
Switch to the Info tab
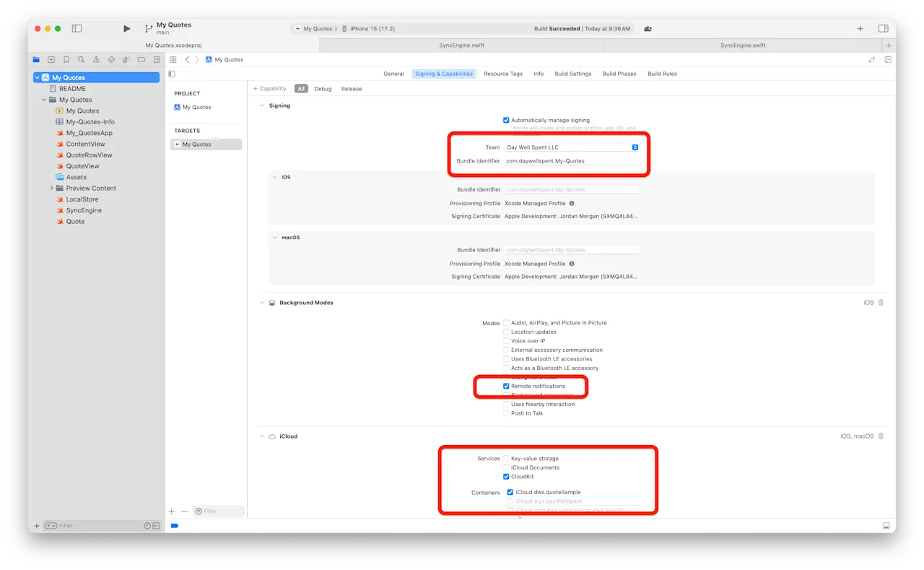(x=539, y=74)
